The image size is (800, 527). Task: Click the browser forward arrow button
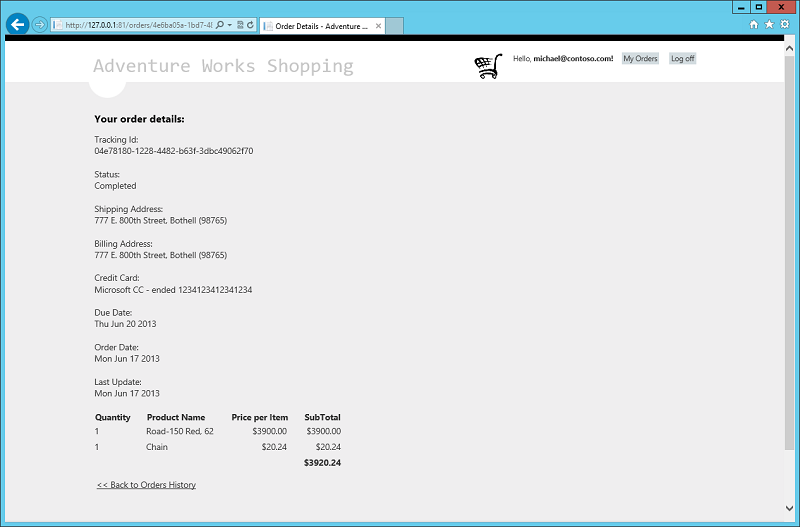click(39, 24)
